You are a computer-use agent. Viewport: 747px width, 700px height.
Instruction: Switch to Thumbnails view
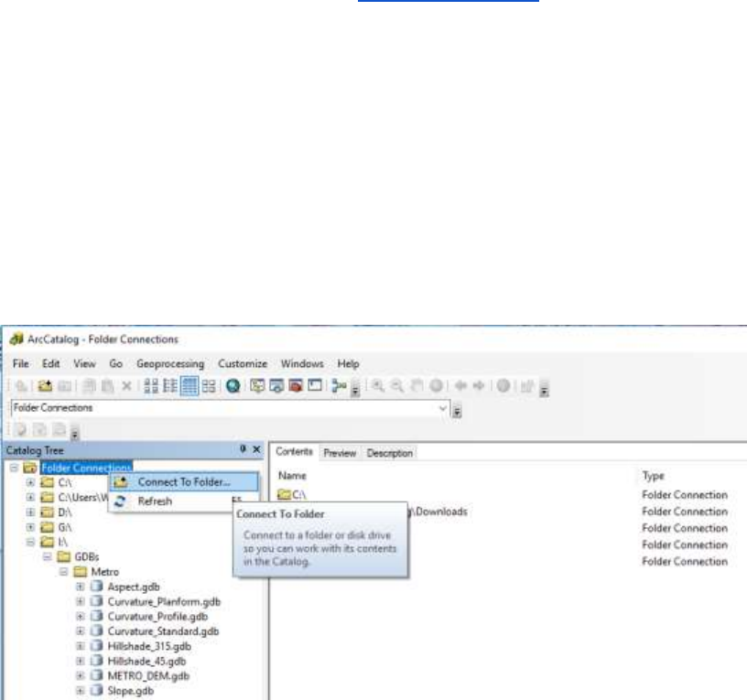(x=209, y=386)
